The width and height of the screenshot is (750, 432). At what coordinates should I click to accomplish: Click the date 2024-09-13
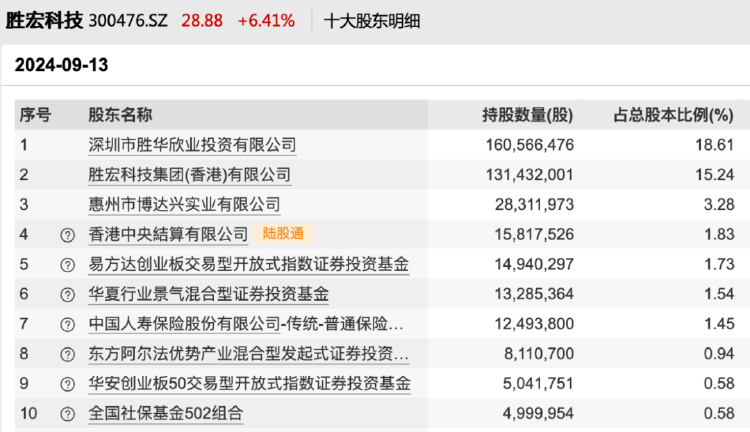(x=61, y=65)
